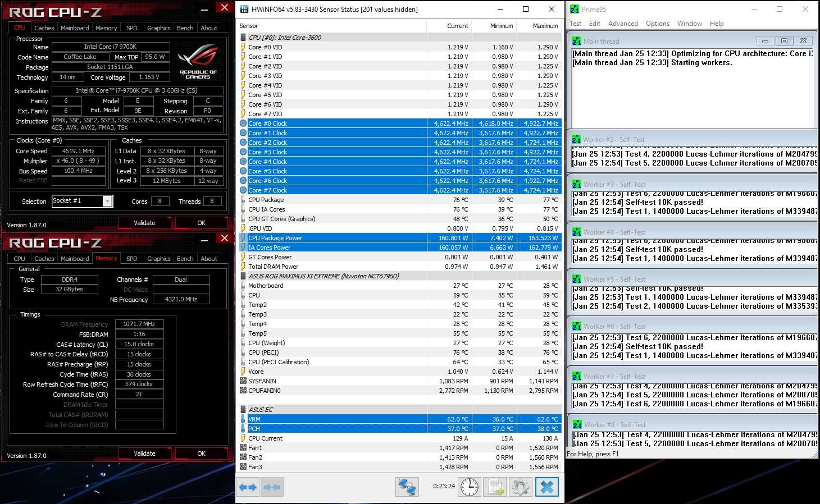The image size is (820, 504).
Task: Reset the elapsed time clock icon
Action: pyautogui.click(x=469, y=487)
